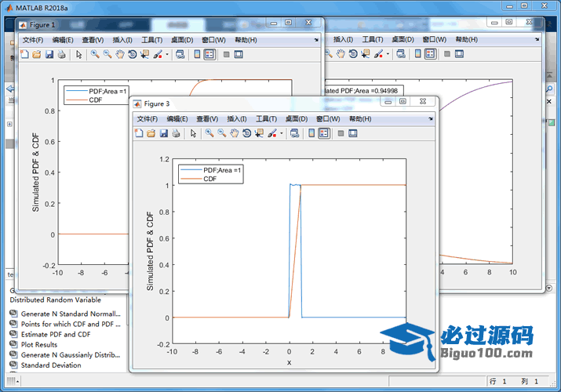Select Pan hand tool in Figure 1
Image resolution: width=561 pixels, height=392 pixels.
click(x=120, y=54)
